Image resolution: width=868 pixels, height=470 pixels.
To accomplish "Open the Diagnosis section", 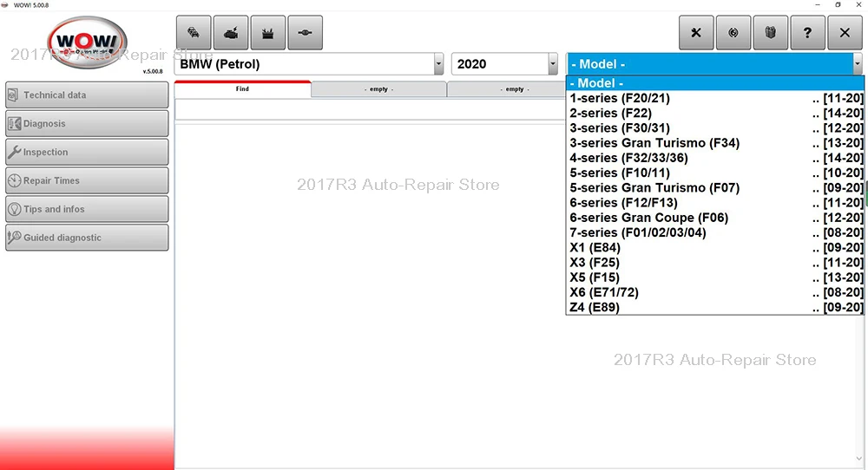I will (x=87, y=123).
